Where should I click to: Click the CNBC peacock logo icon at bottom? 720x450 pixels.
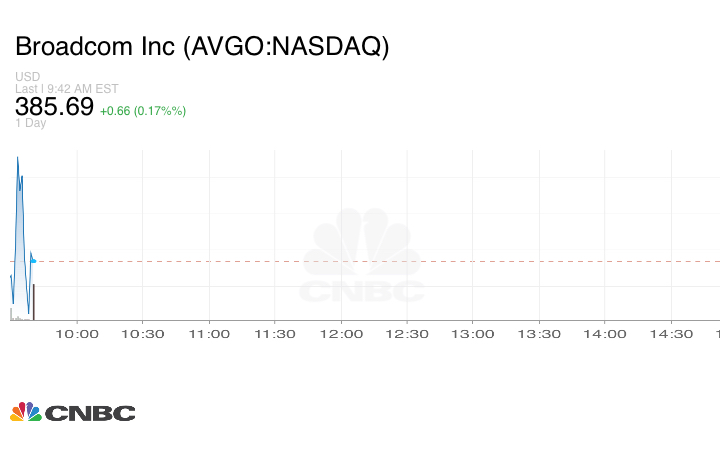(25, 412)
